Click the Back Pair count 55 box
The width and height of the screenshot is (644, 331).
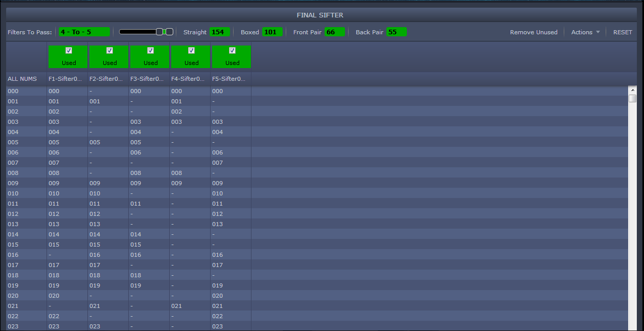coord(397,32)
